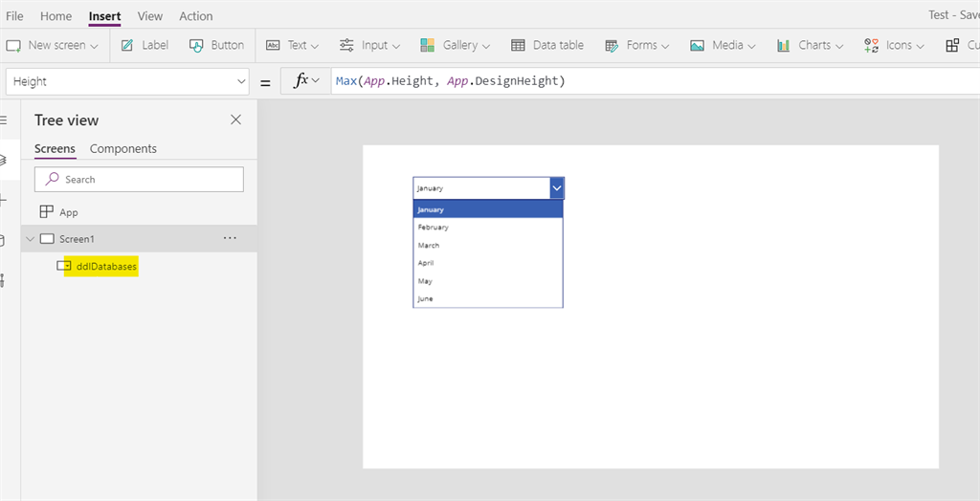980x501 pixels.
Task: Collapse the Screen1 tree node
Action: tap(30, 239)
